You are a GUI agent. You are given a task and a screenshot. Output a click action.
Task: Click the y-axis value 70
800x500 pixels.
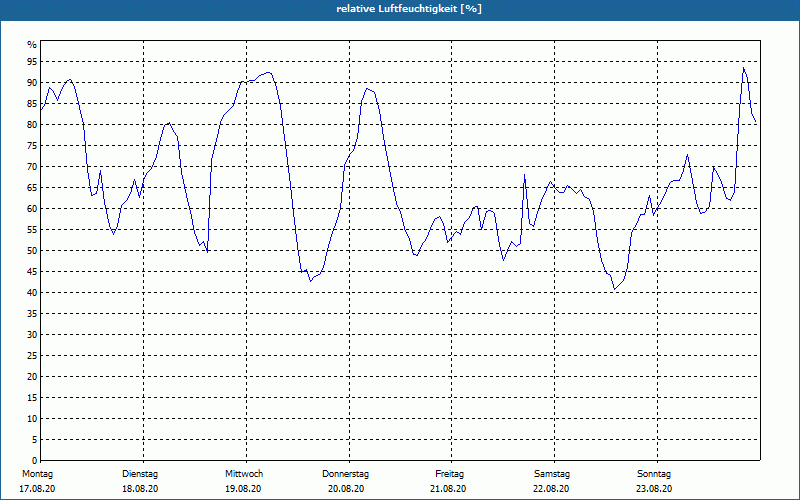(x=32, y=167)
